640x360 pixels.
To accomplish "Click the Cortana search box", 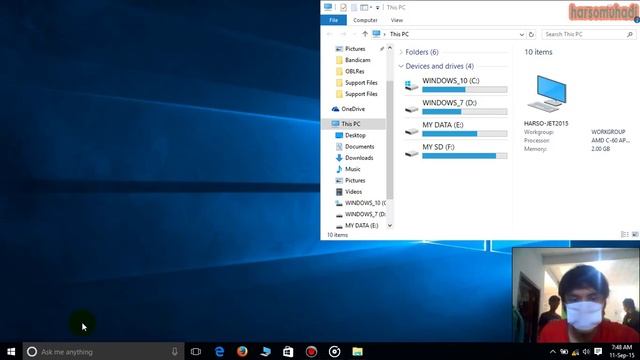I will coord(103,351).
